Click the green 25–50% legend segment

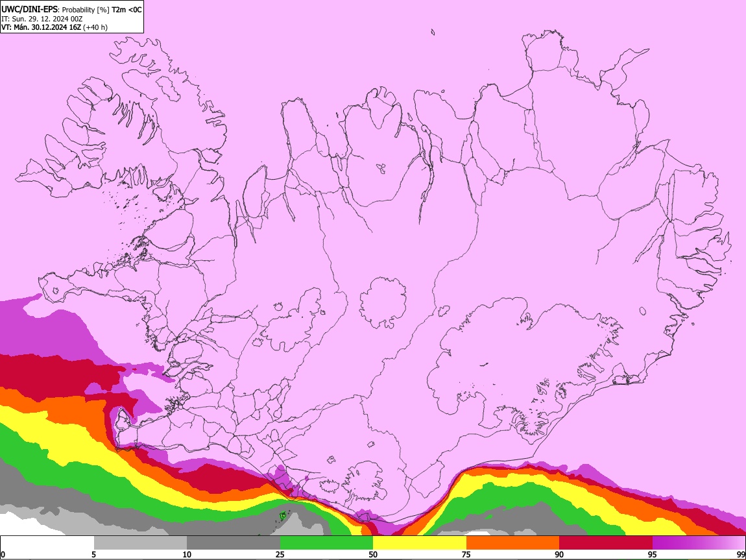pos(326,542)
